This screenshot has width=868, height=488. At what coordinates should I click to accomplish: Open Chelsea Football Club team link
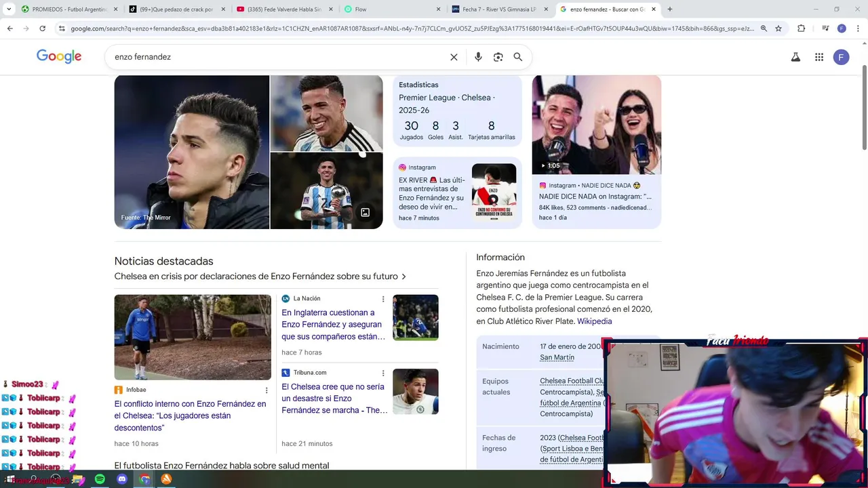click(572, 381)
